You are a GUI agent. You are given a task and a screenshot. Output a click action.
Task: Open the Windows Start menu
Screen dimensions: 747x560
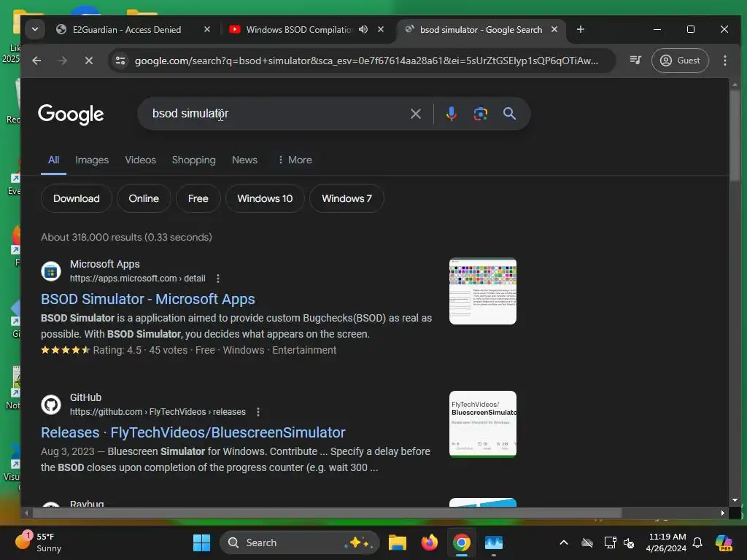(201, 542)
